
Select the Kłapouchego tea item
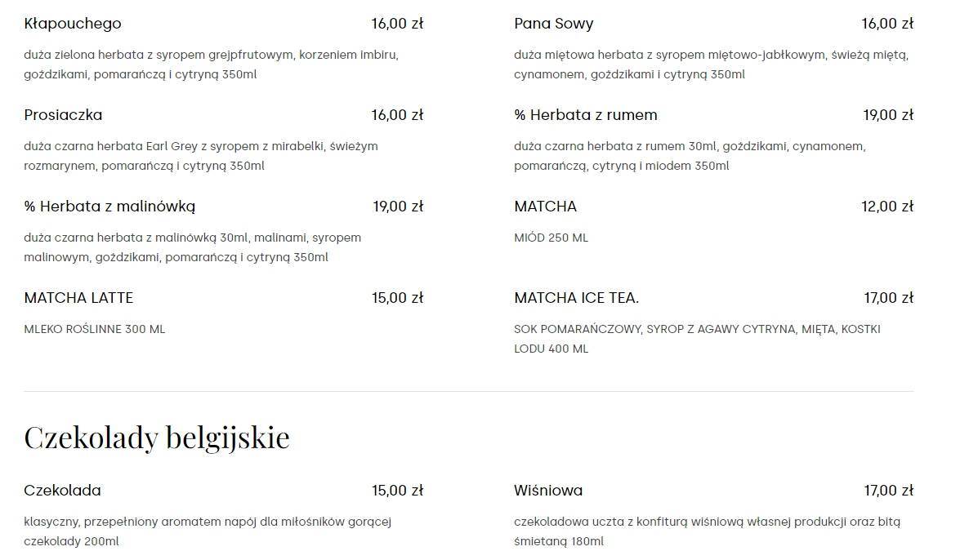point(72,24)
